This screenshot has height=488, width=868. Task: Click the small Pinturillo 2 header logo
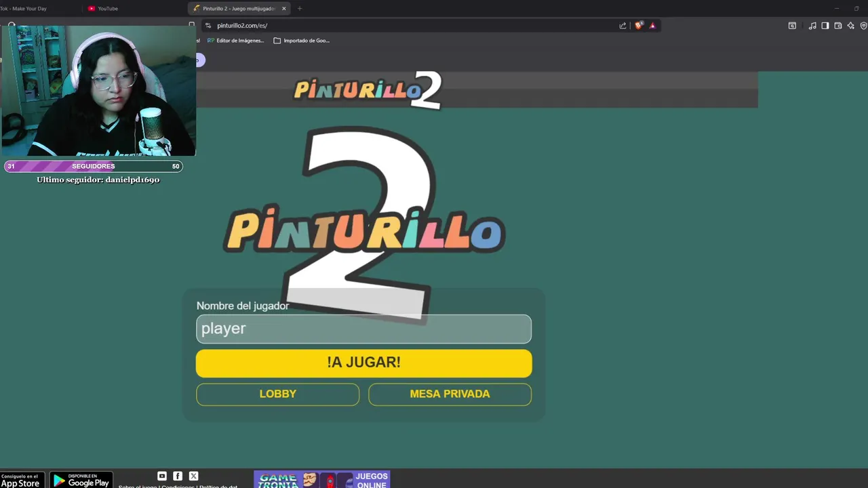pos(368,89)
